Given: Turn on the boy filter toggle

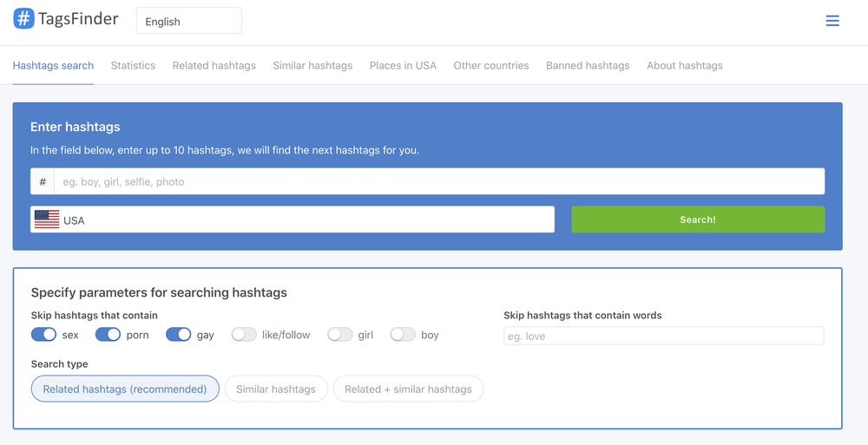Looking at the screenshot, I should pos(403,335).
